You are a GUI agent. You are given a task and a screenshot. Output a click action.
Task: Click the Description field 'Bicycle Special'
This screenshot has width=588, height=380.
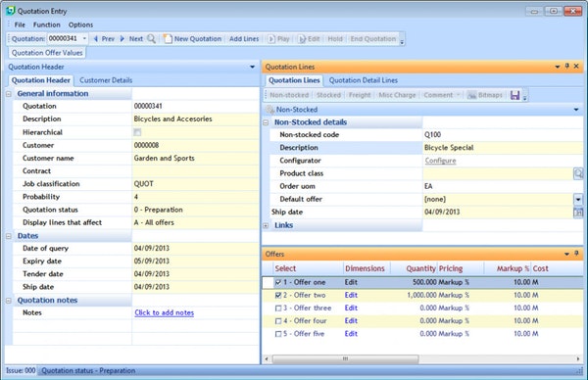[503, 148]
